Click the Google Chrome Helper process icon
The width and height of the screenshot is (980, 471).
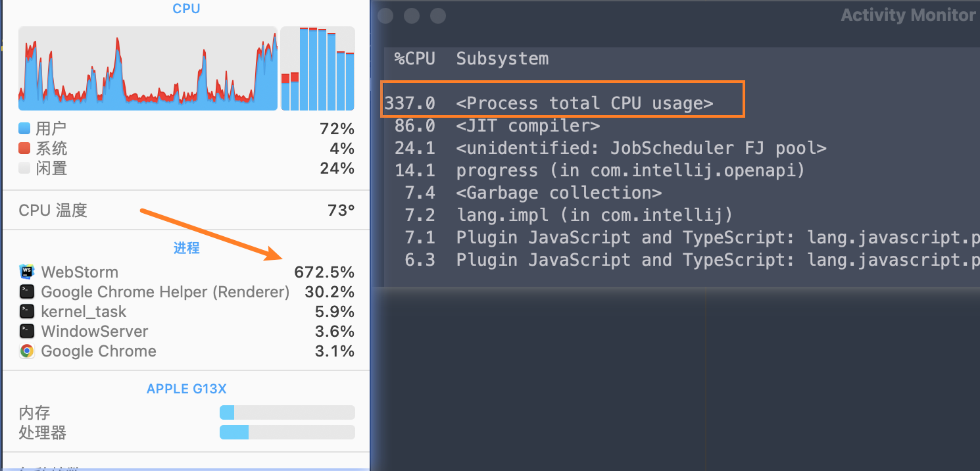pyautogui.click(x=27, y=291)
